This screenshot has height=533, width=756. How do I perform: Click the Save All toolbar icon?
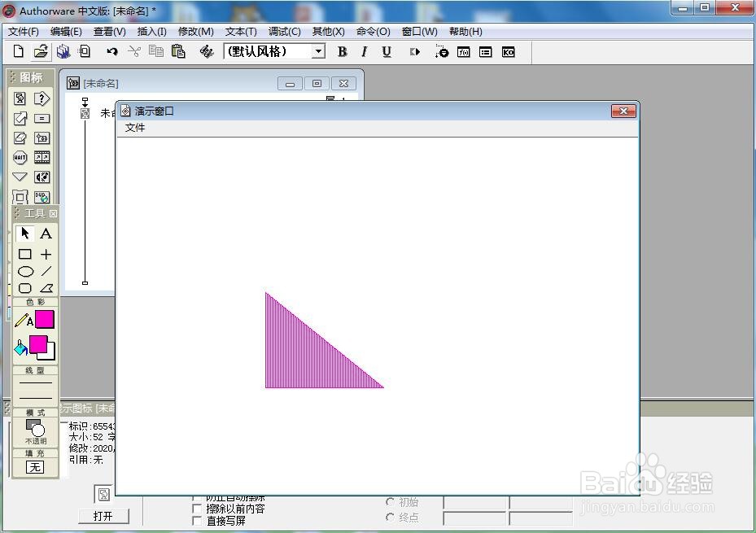click(63, 51)
